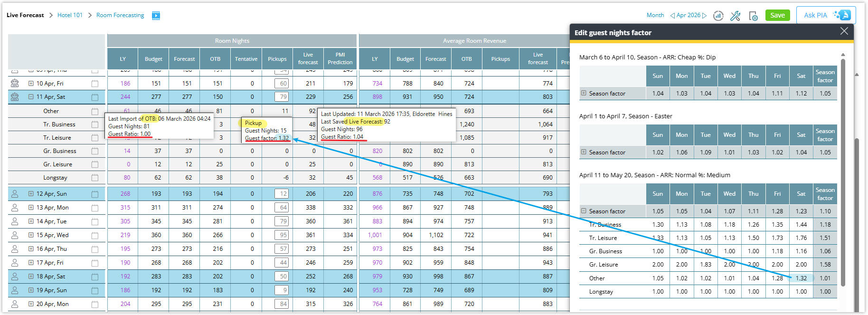Collapse the 11 Apr, Sat row
This screenshot has height=315, width=868.
[31, 97]
